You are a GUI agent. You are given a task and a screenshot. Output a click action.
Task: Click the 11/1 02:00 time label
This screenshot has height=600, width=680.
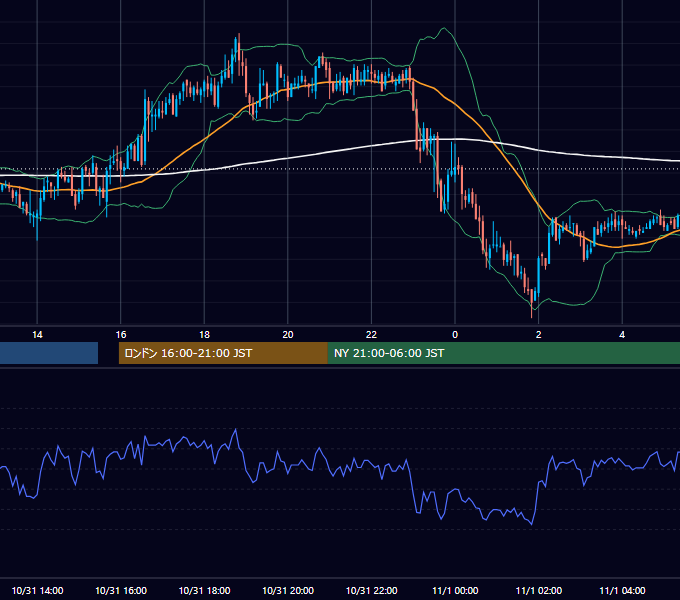pos(539,590)
